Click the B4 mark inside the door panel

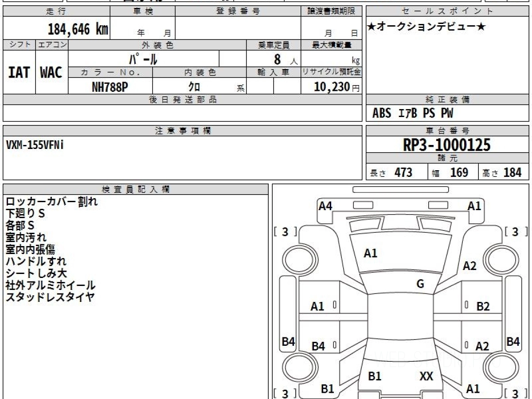point(318,346)
